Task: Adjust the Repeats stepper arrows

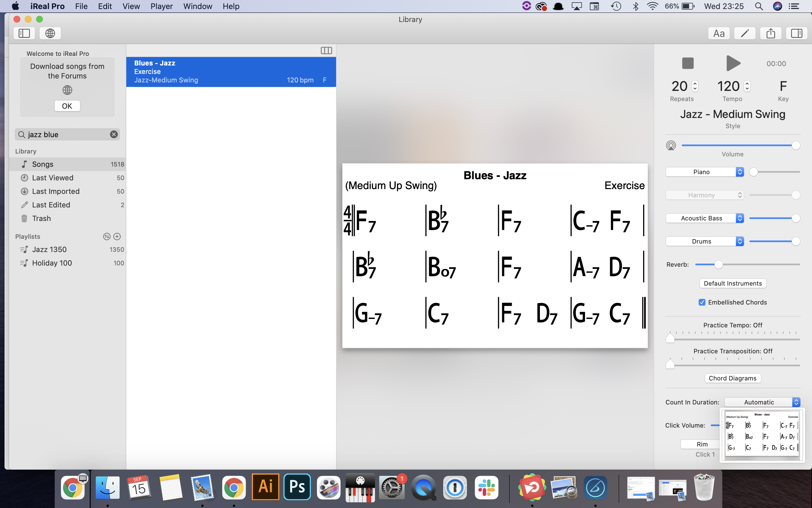Action: (695, 86)
